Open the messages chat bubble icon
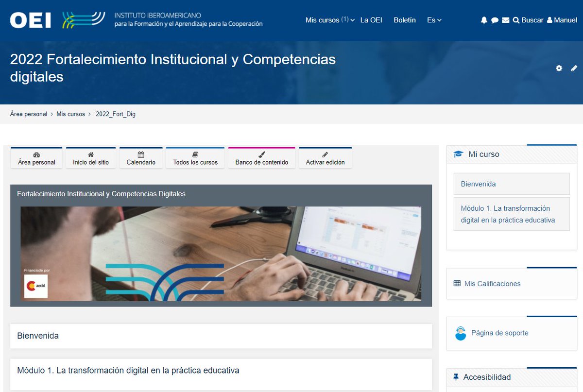583x392 pixels. click(495, 20)
